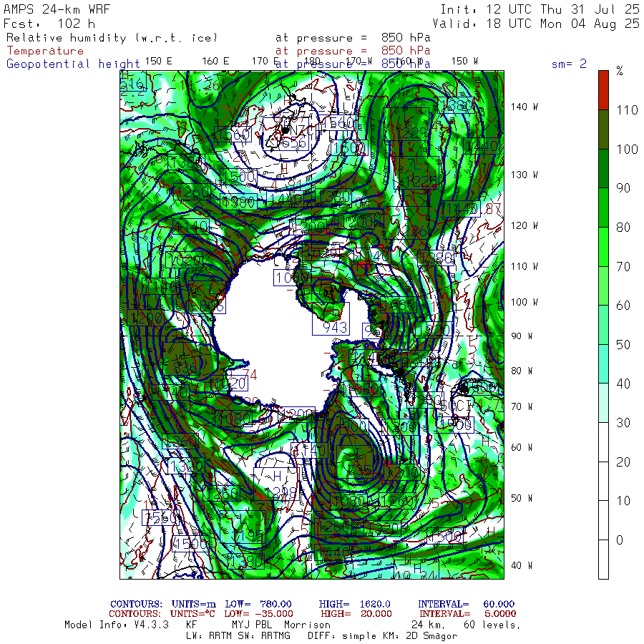Click the red segment atop the colorbar
This screenshot has height=644, width=644.
point(603,90)
